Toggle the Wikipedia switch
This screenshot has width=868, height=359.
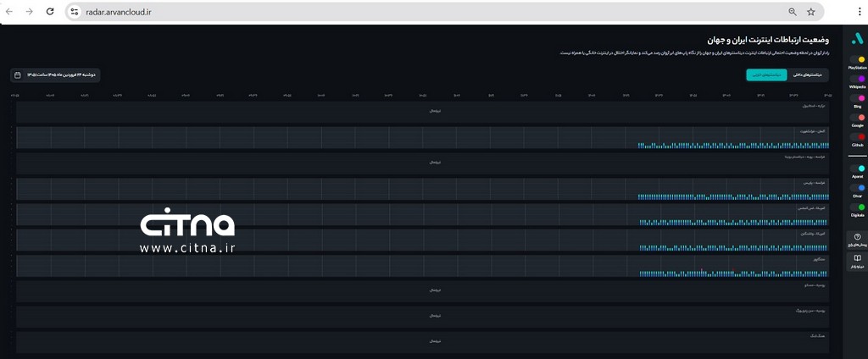858,79
